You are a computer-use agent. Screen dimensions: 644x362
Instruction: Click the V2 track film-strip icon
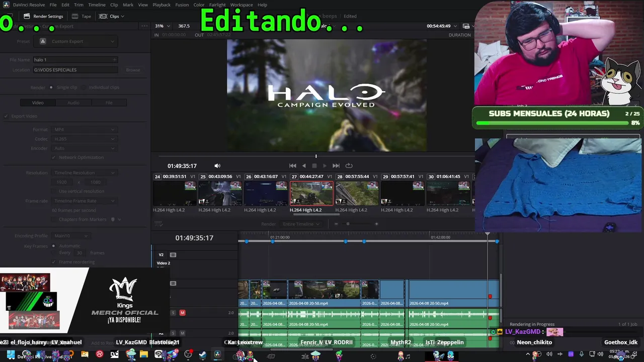coord(173,255)
